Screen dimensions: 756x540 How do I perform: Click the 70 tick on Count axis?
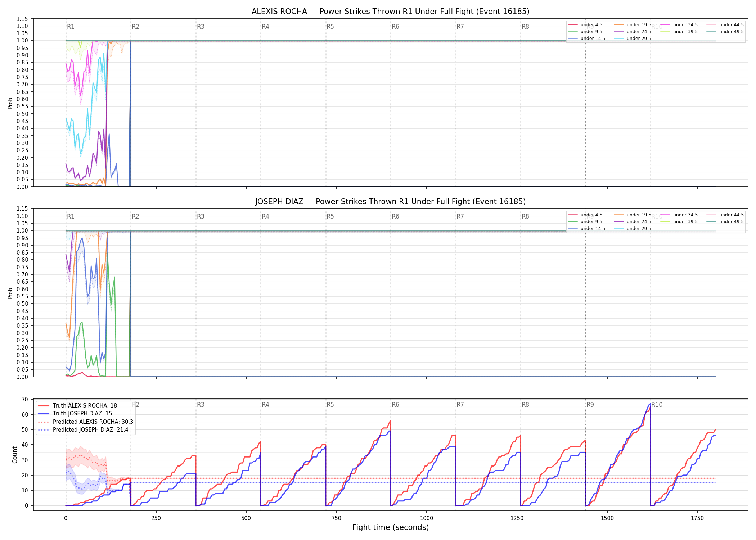pyautogui.click(x=25, y=399)
